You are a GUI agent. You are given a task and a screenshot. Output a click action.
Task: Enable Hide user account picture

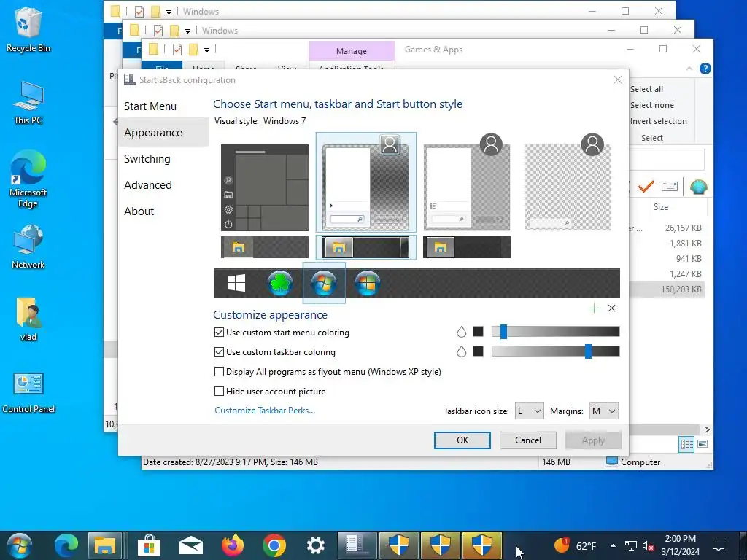tap(270, 392)
